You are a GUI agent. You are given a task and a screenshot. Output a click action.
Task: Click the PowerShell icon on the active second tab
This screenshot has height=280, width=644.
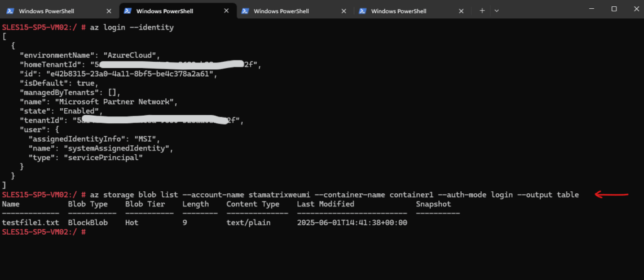click(128, 11)
